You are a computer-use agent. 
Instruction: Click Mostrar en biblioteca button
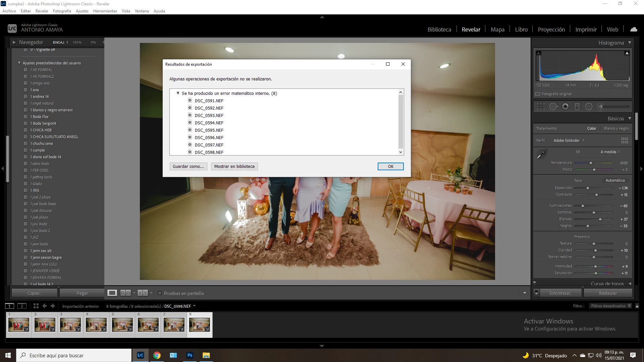coord(234,167)
